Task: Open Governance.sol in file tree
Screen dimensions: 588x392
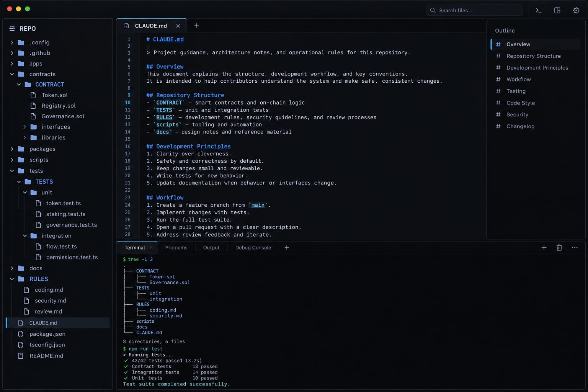Action: [63, 116]
